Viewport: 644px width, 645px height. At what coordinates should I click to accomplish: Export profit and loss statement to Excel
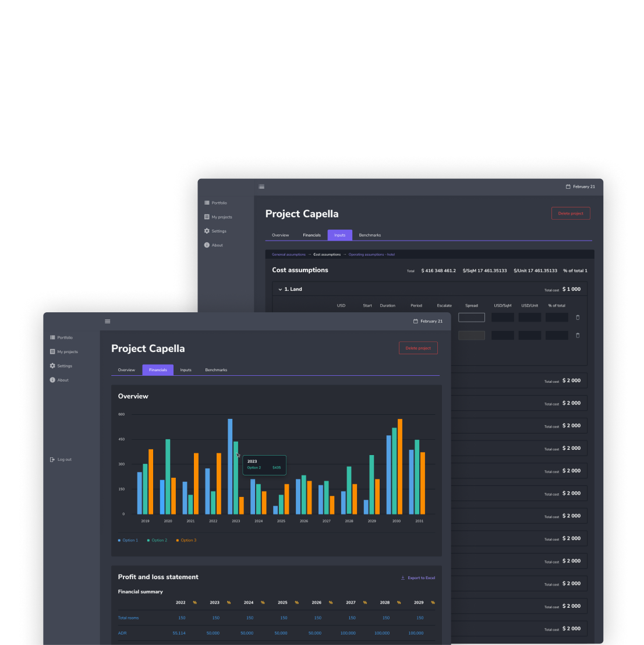pyautogui.click(x=418, y=578)
